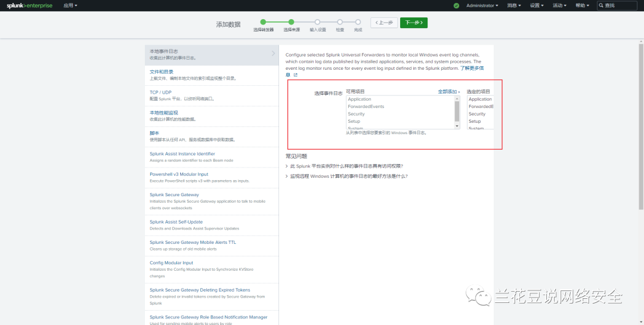The height and width of the screenshot is (325, 644).
Task: Open the 活动 dropdown menu
Action: 559,6
